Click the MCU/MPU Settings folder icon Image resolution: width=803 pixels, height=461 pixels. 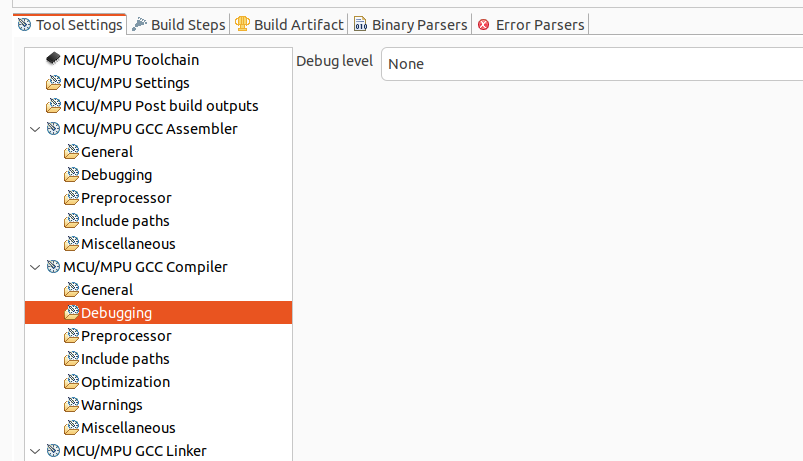pyautogui.click(x=53, y=83)
